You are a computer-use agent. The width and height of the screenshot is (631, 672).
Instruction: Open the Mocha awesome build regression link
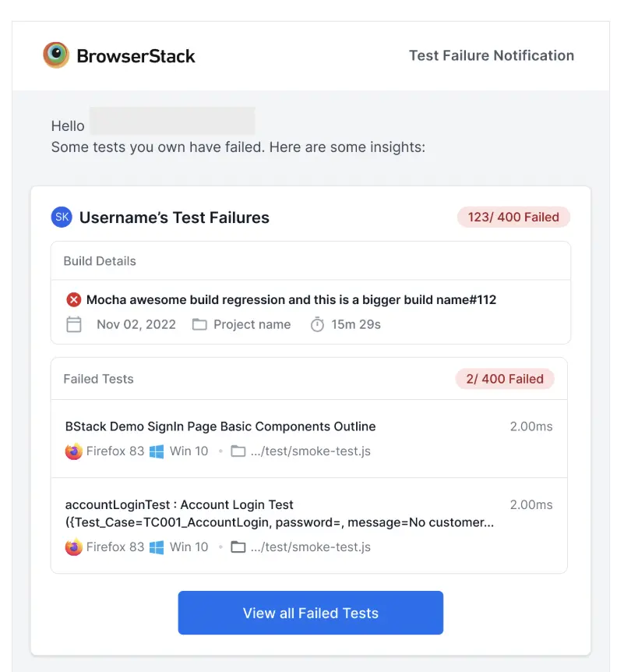point(291,300)
